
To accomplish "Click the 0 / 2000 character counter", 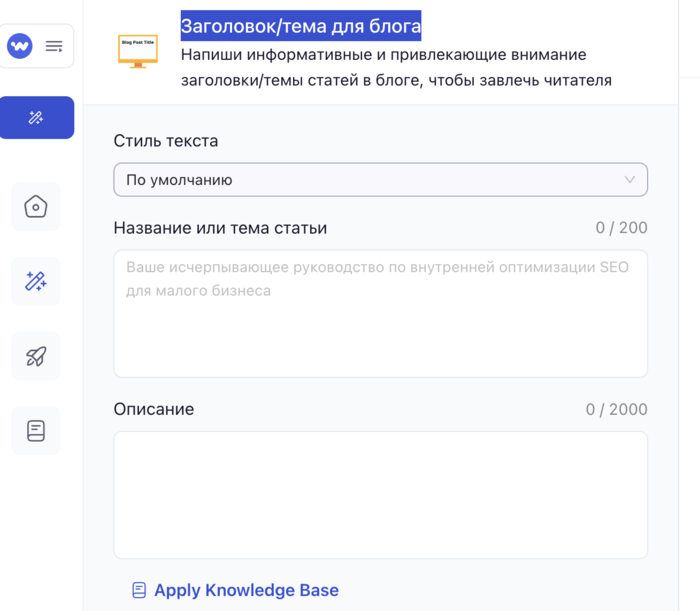I will pos(616,409).
